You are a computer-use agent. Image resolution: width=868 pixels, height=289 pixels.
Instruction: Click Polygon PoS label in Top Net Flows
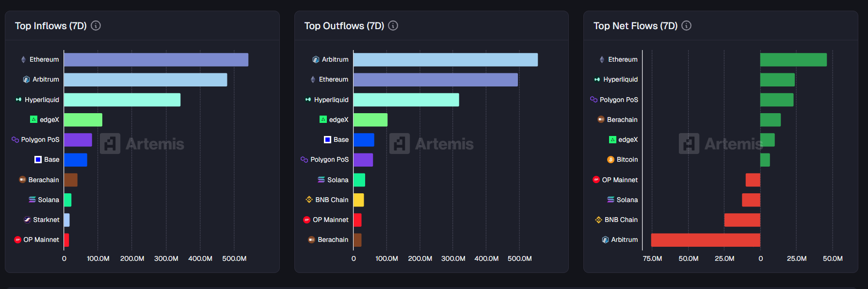(x=619, y=100)
